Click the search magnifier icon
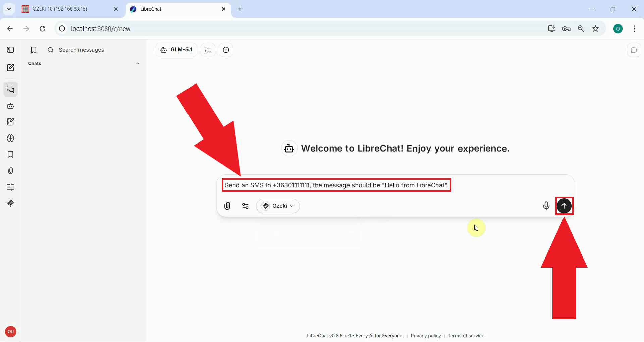The image size is (644, 342). [51, 50]
